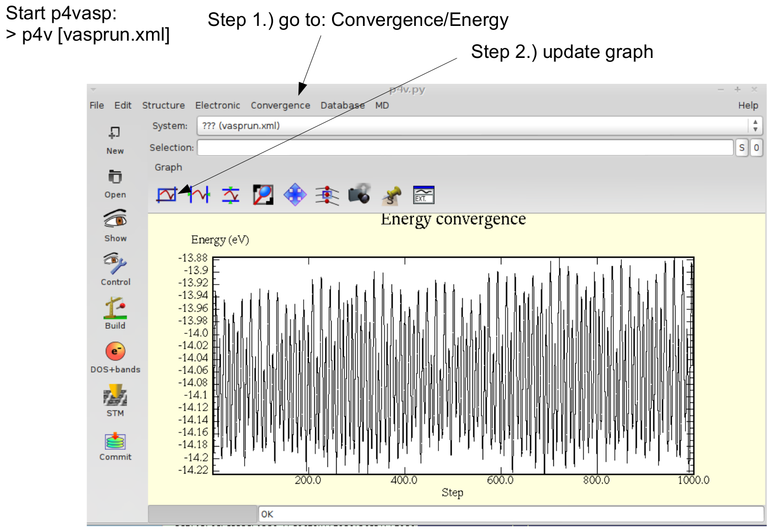The height and width of the screenshot is (532, 772).
Task: Click the EXT. external graph icon
Action: pyautogui.click(x=424, y=195)
